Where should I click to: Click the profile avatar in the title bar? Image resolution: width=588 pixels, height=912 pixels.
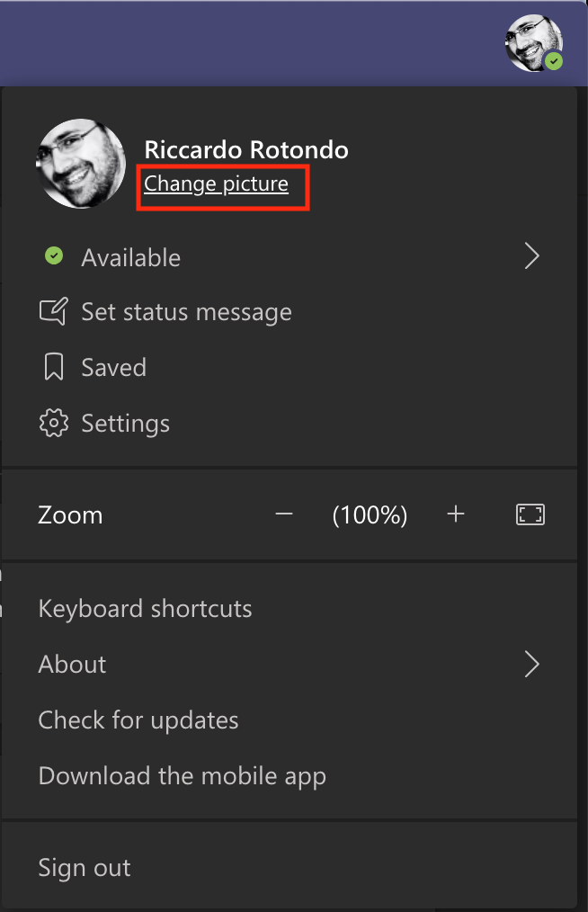coord(534,44)
